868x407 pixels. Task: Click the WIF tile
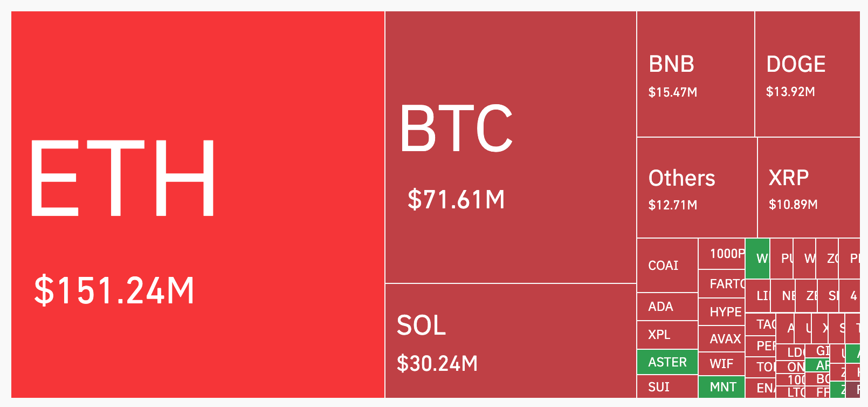(722, 363)
